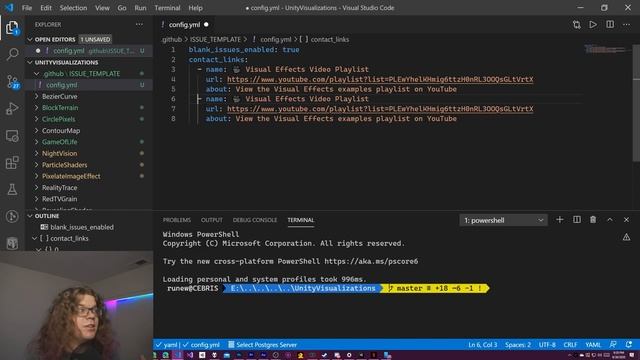
Task: Select blank_issues_enabled in Outline
Action: click(82, 227)
